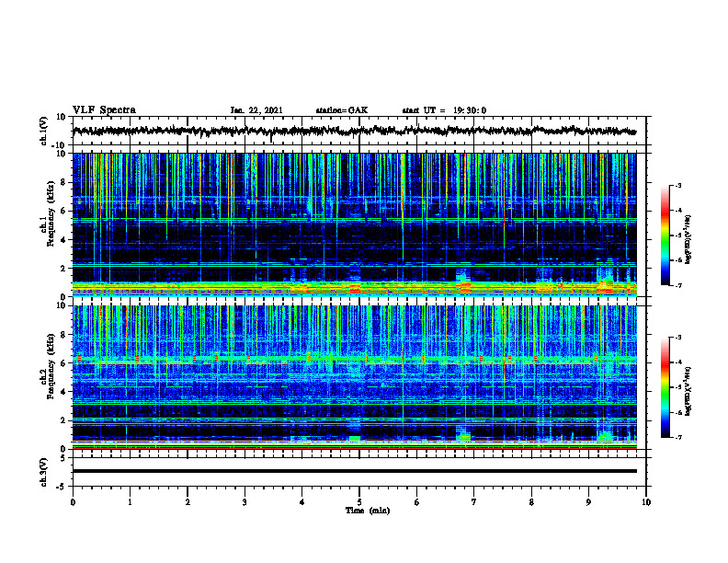Click time axis tick label "5"
728x563 pixels.
[359, 502]
